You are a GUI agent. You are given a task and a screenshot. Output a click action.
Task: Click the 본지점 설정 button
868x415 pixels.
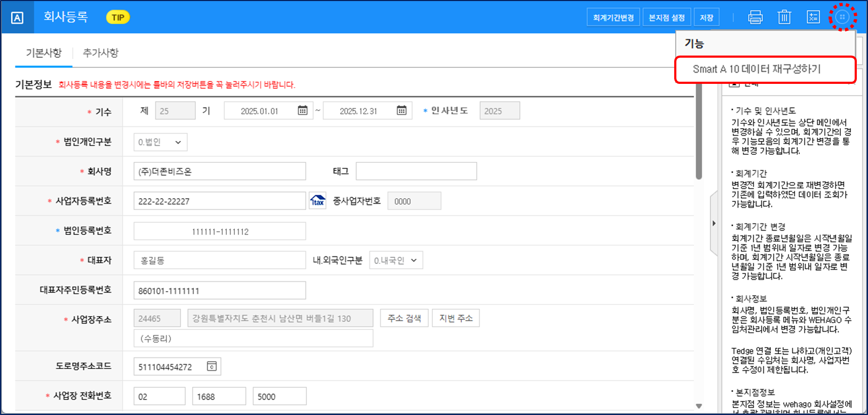[667, 18]
